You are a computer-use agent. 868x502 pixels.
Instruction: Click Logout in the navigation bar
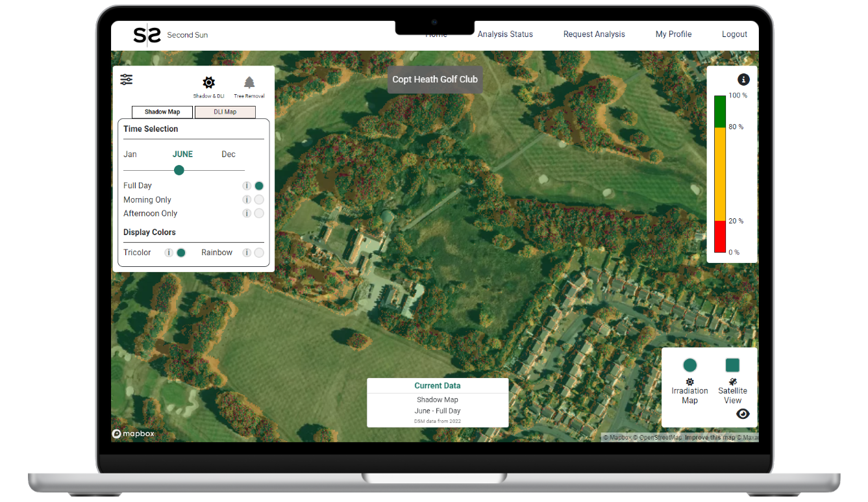tap(734, 34)
